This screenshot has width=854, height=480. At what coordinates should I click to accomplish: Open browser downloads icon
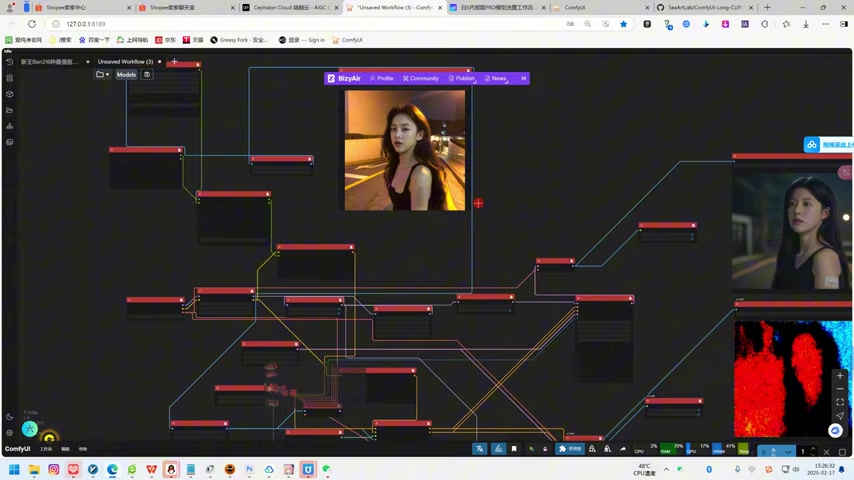click(806, 24)
